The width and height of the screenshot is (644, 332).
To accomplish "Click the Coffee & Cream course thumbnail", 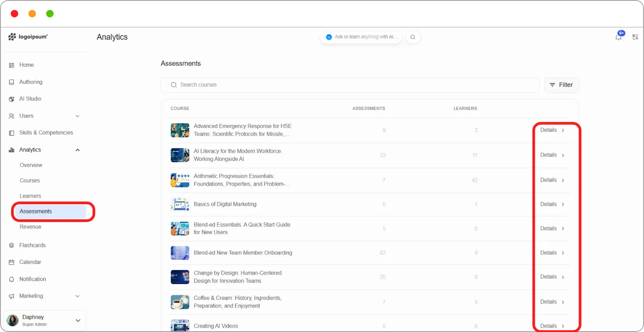I will 180,302.
